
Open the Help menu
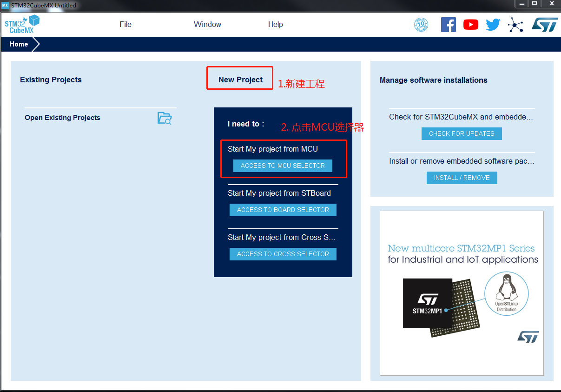(x=275, y=25)
